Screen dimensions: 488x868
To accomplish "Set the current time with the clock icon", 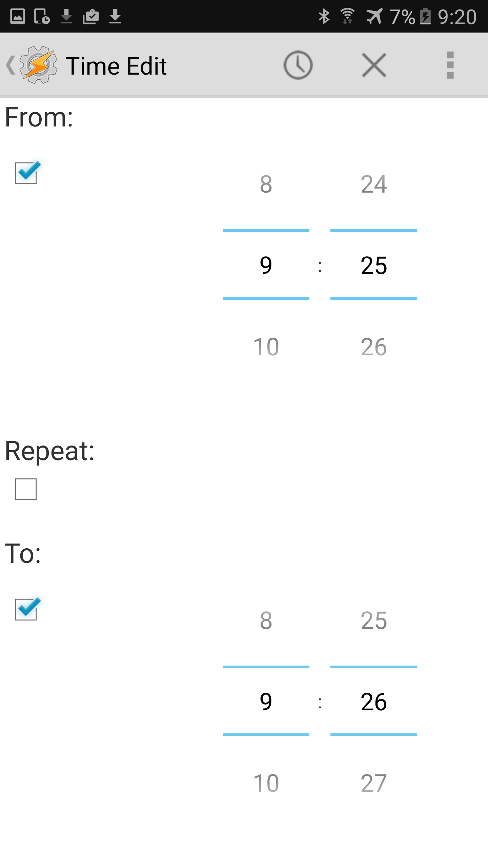I will (x=298, y=65).
